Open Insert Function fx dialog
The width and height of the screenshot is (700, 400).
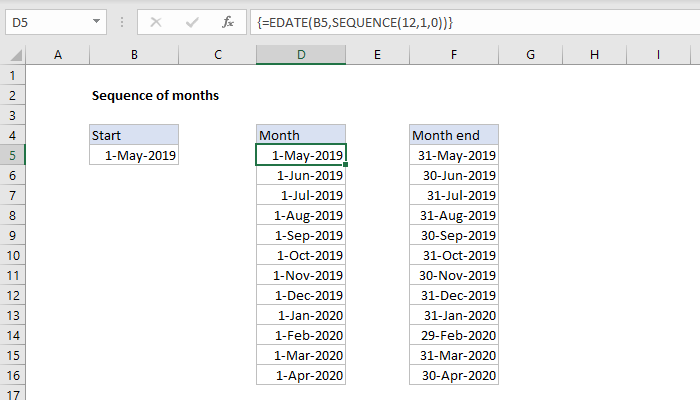[228, 21]
